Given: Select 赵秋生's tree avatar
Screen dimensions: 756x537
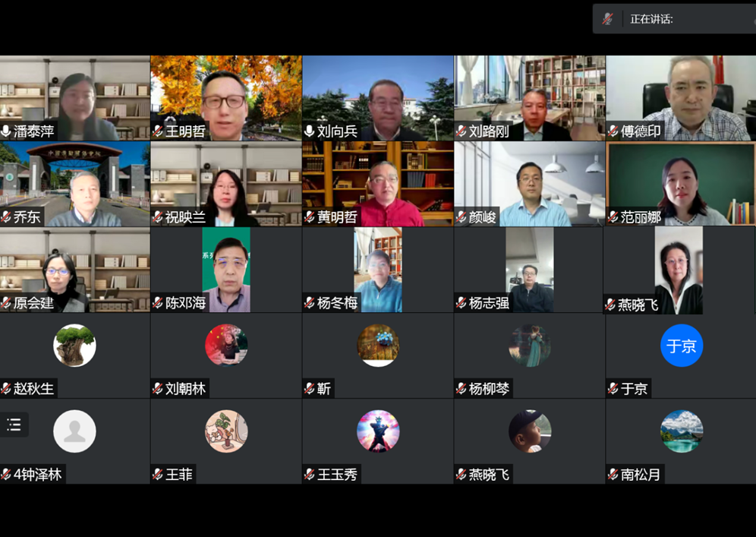Looking at the screenshot, I should (74, 346).
